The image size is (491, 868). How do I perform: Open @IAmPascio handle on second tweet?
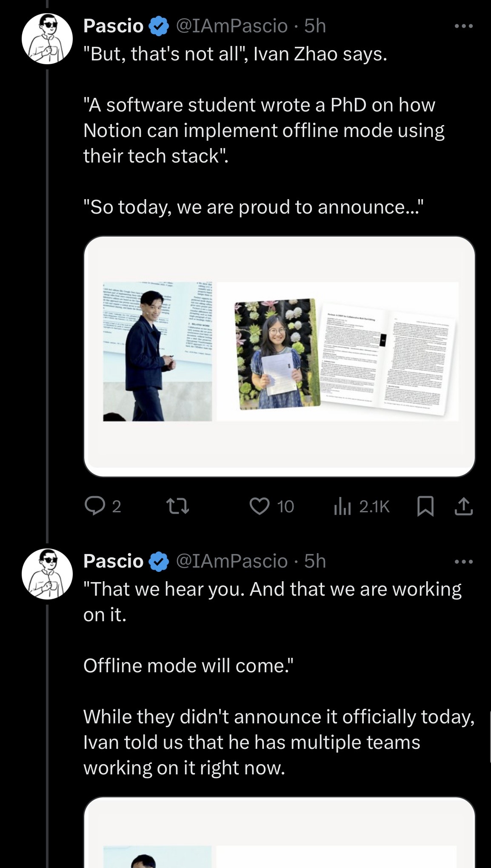(x=231, y=562)
